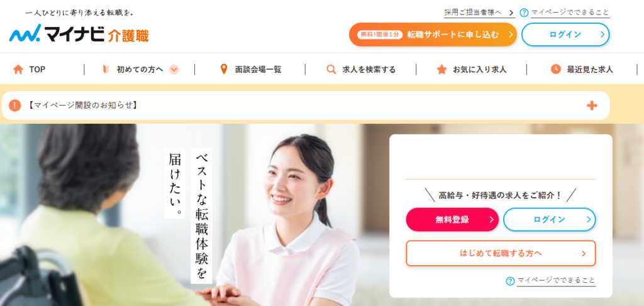Expand the マイページ開設のお知らせ plus sign
The width and height of the screenshot is (644, 306).
592,106
